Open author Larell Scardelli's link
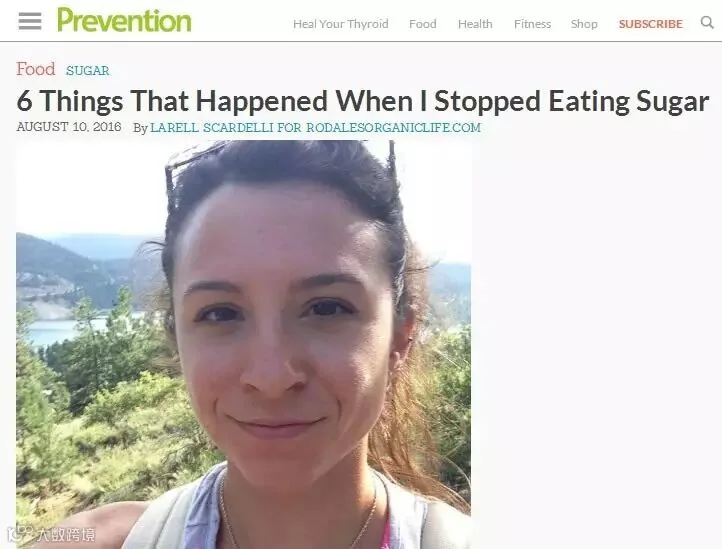Viewport: 722px width, 549px height. pyautogui.click(x=315, y=128)
